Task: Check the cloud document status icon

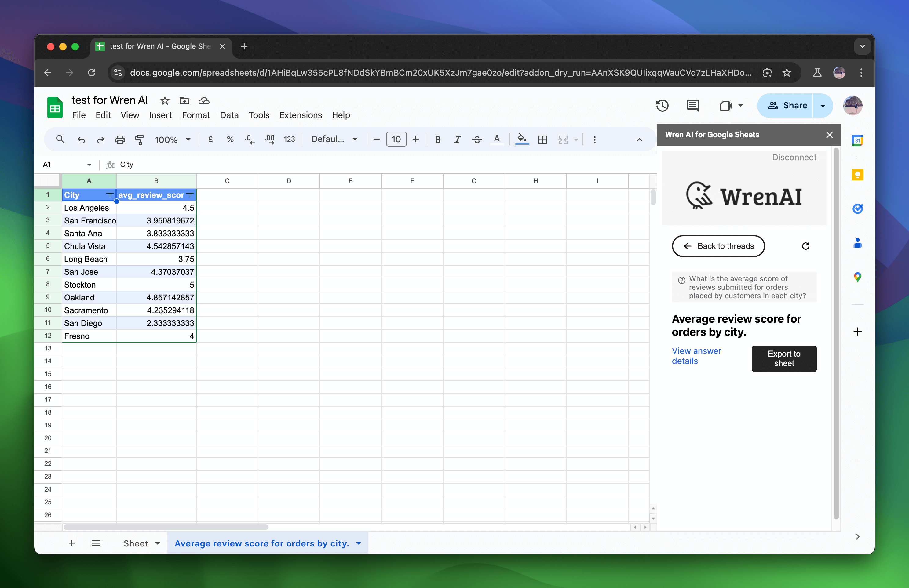Action: point(204,100)
